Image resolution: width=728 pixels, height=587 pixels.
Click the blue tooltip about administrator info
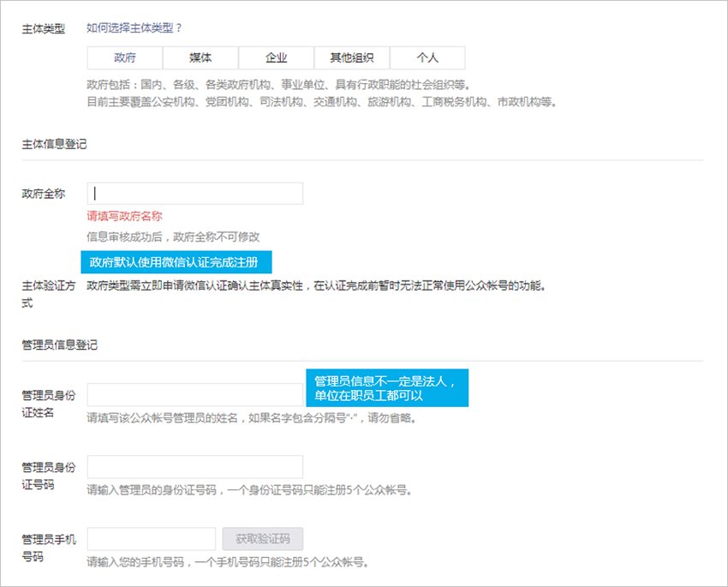click(386, 387)
